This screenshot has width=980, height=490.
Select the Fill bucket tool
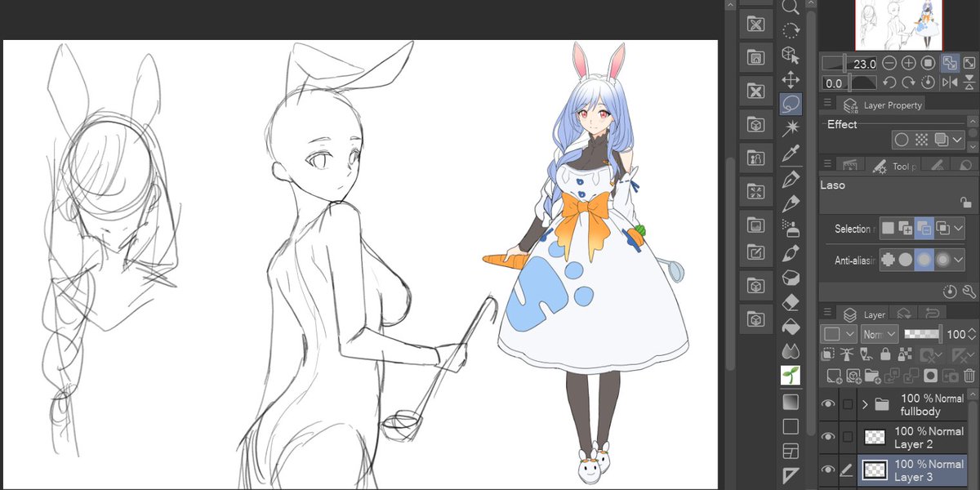coord(790,327)
